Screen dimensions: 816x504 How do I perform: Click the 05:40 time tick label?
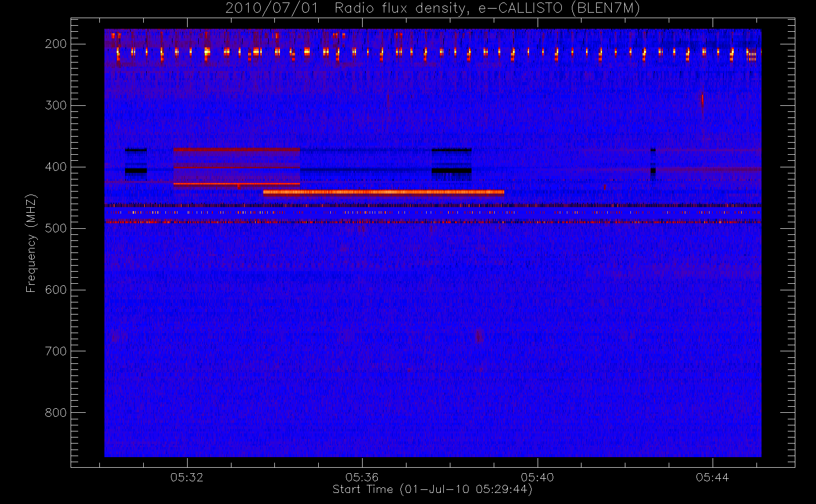538,477
